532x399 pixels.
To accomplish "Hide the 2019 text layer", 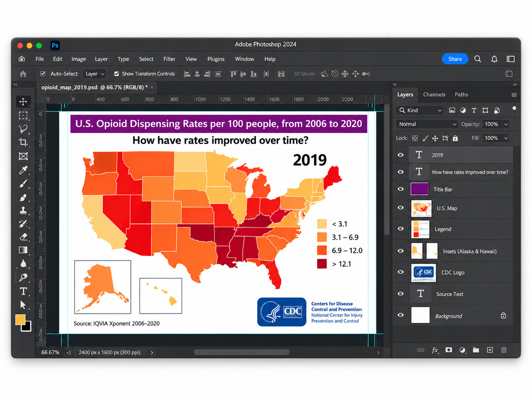I will click(x=401, y=155).
